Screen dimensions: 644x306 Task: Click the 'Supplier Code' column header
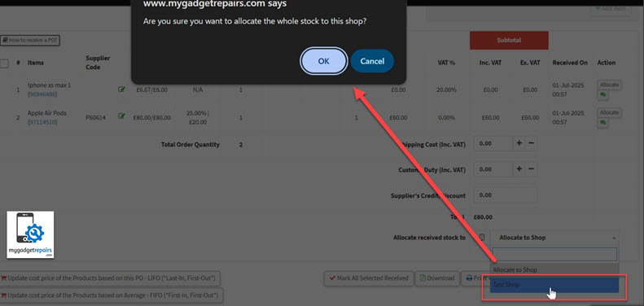click(98, 63)
